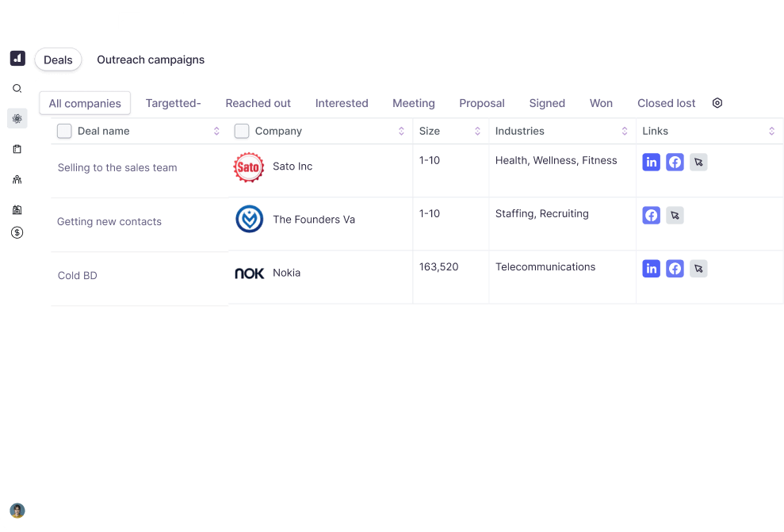
Task: Open Nokia's Facebook link
Action: pos(675,269)
